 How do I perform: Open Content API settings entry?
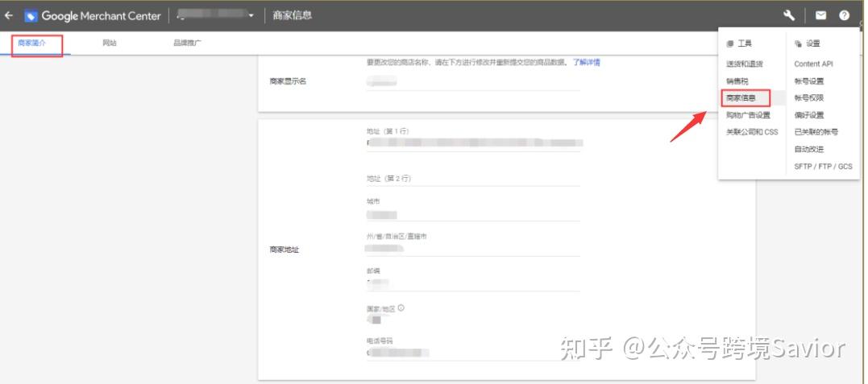click(x=814, y=64)
